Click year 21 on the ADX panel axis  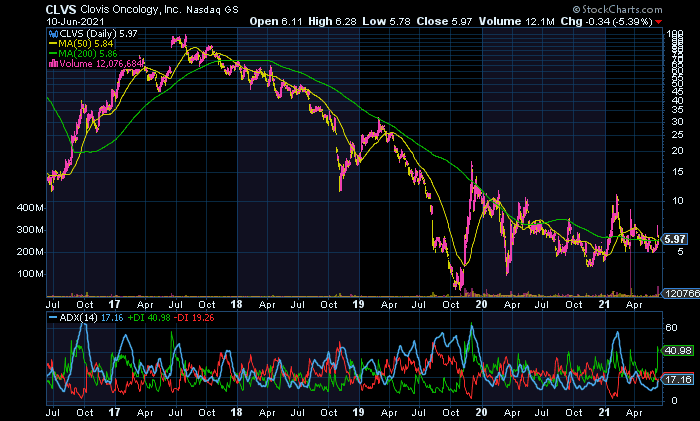coord(604,413)
